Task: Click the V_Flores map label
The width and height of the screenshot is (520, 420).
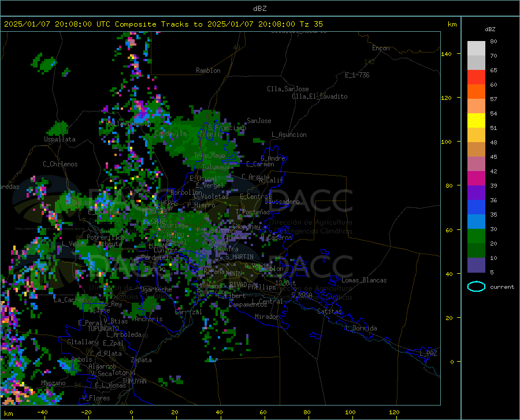Action: (x=96, y=398)
